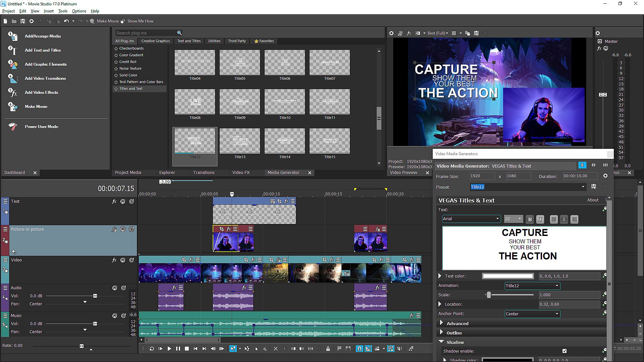Click the Insert Marker flag icon
Viewport: 644px width, 362px height.
coord(339,349)
